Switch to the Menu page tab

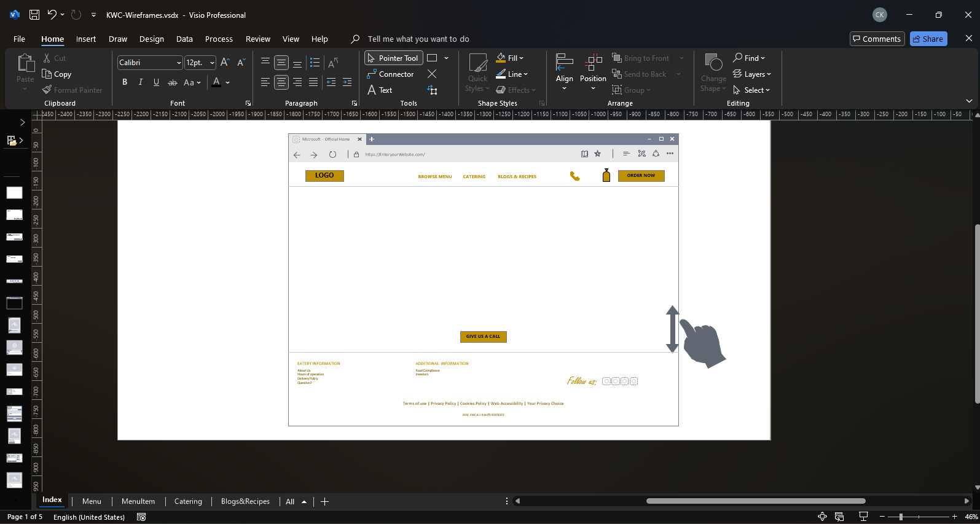tap(92, 501)
